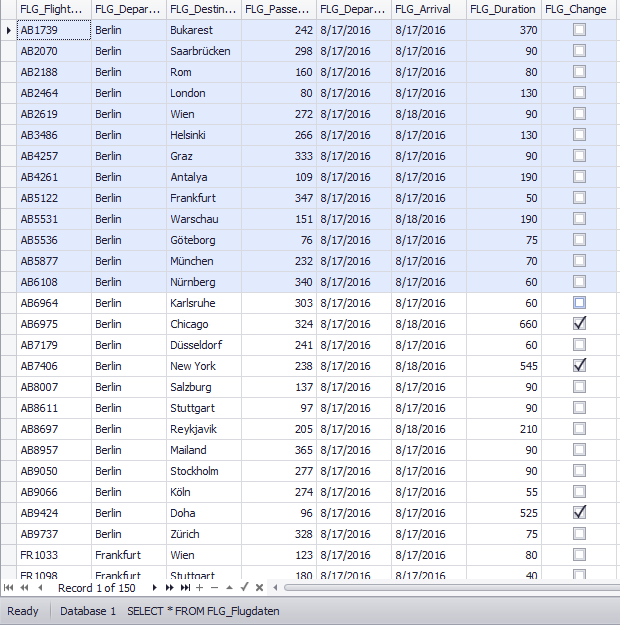Sort by FLG_Passe column header

[279, 10]
